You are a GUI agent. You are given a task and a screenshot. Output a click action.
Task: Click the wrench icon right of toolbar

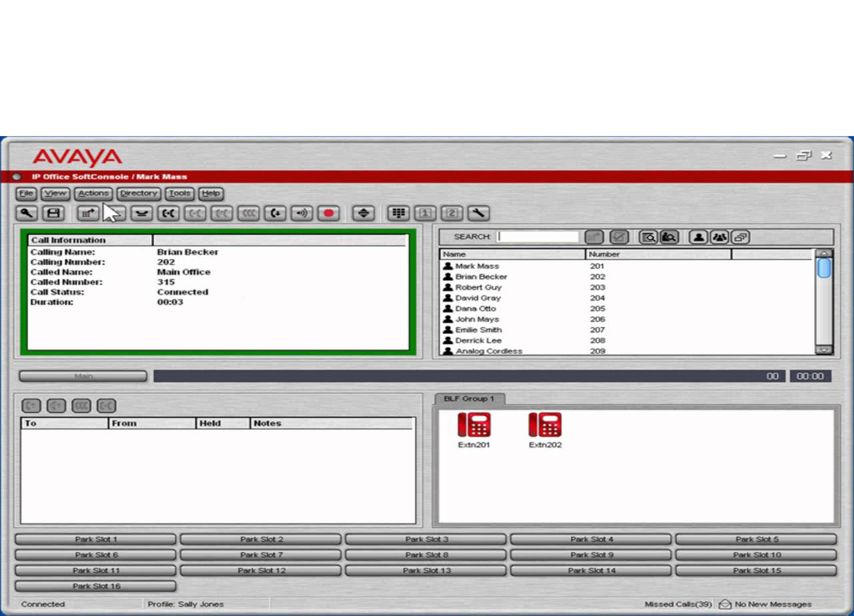(478, 213)
